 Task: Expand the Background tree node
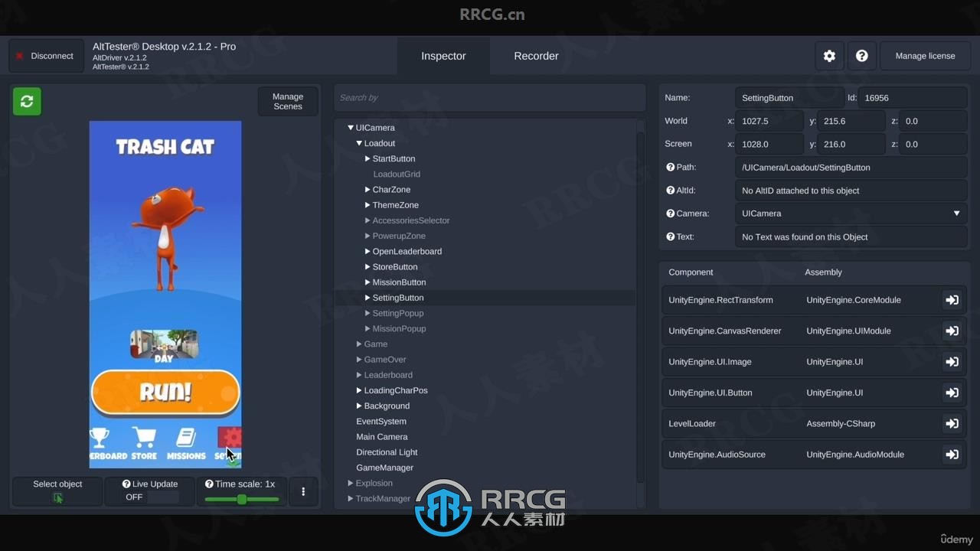point(359,406)
